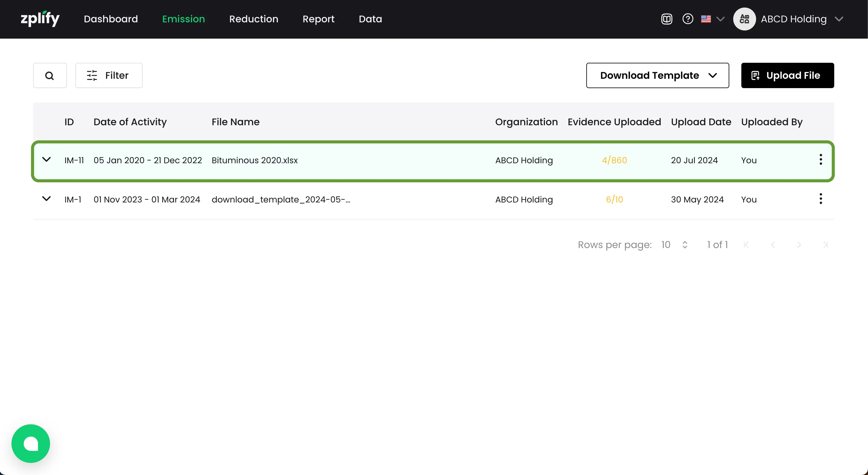
Task: Click the Upload File button
Action: click(787, 75)
